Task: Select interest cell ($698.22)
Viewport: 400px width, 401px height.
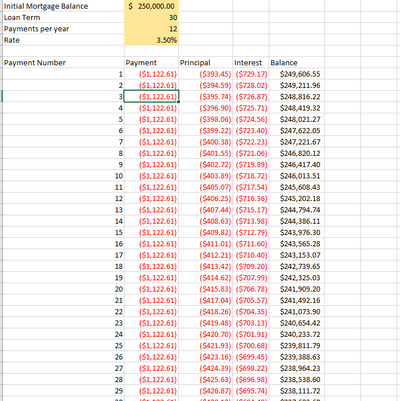Action: coord(251,368)
